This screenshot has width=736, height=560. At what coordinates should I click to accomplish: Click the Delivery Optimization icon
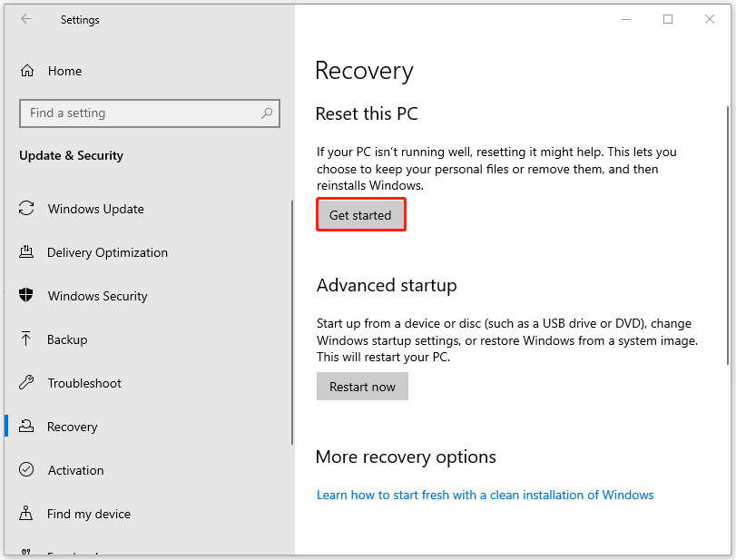27,252
